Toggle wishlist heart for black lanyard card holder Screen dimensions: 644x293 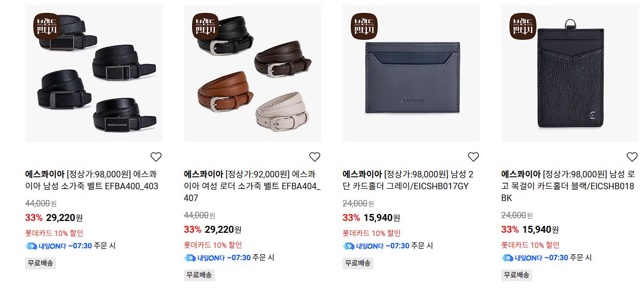(632, 156)
